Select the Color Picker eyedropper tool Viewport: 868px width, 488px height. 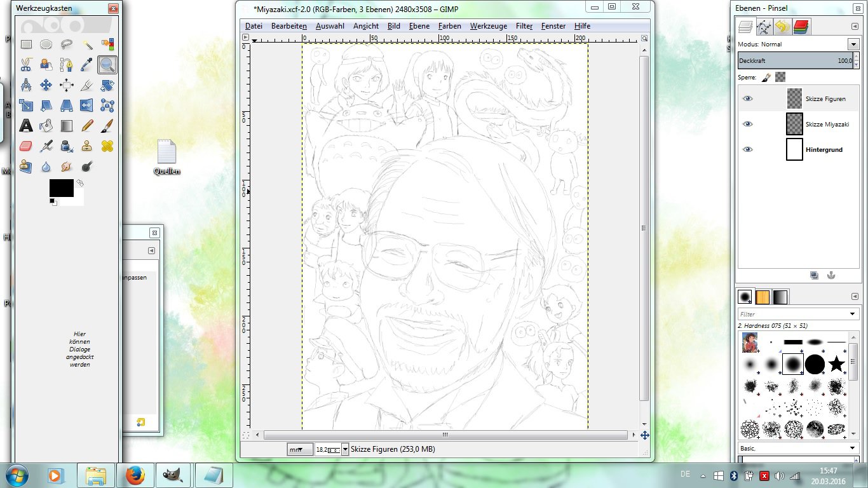click(x=87, y=65)
